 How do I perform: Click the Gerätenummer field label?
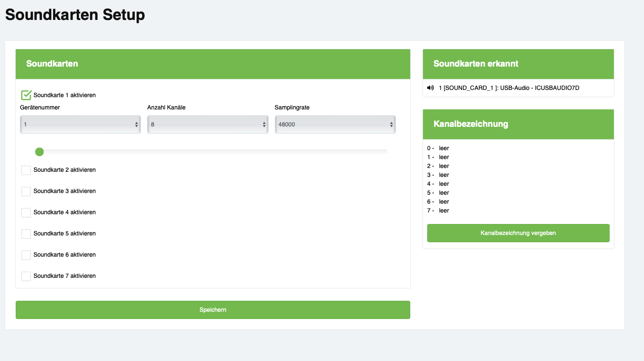pyautogui.click(x=40, y=107)
